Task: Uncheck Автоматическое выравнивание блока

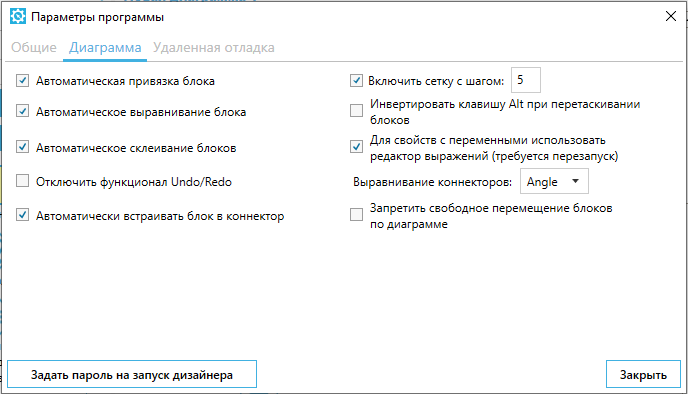Action: coord(22,111)
